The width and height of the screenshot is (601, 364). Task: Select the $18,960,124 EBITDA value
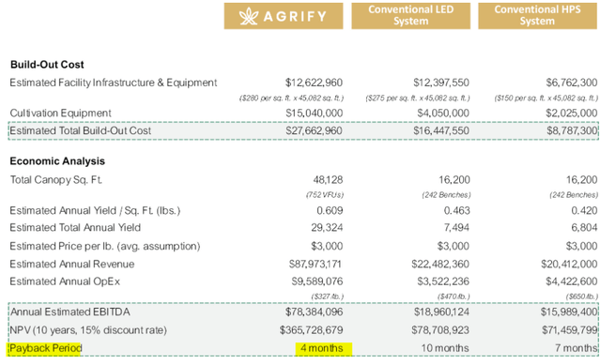click(441, 312)
